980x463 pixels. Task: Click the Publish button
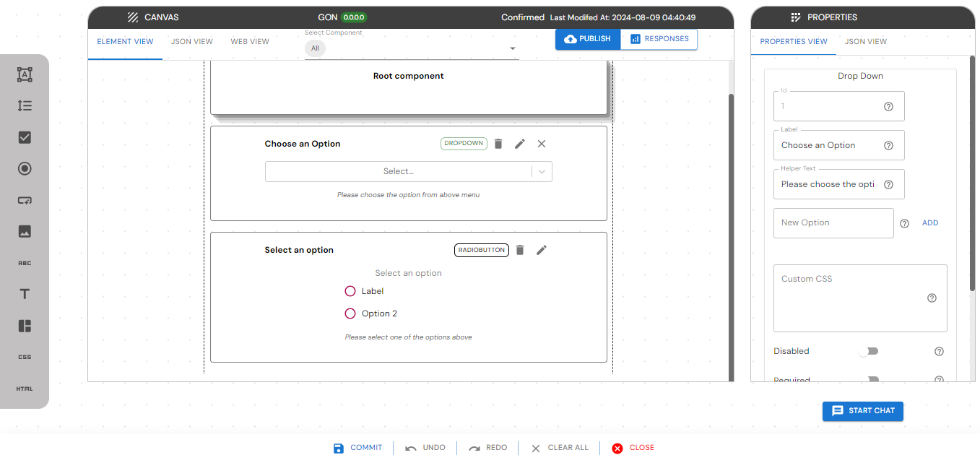pos(588,39)
